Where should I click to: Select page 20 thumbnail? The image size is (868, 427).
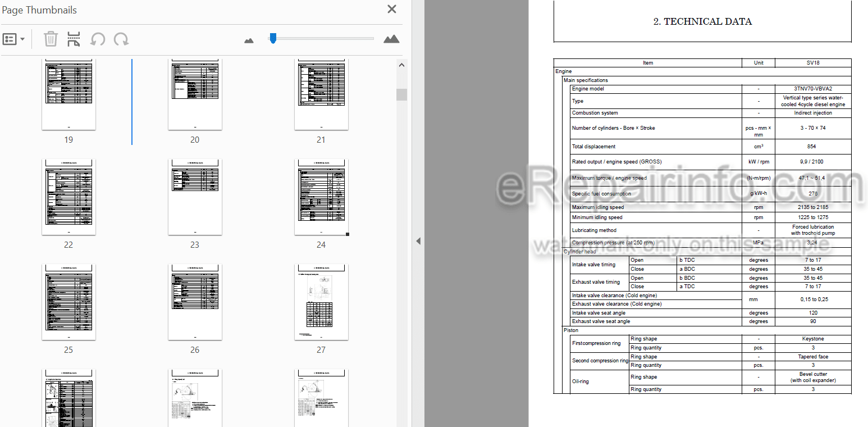(x=195, y=94)
